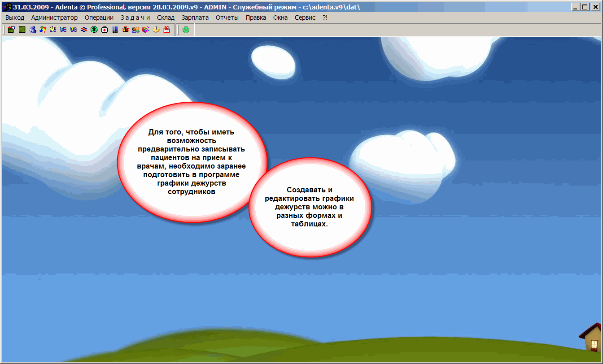Open the Администратор menu
This screenshot has width=603, height=364.
pos(54,17)
